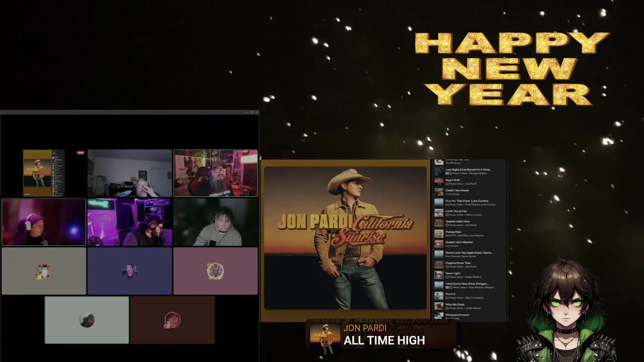Click the avatar in the gray participant tile
This screenshot has width=644, height=362.
click(x=44, y=271)
